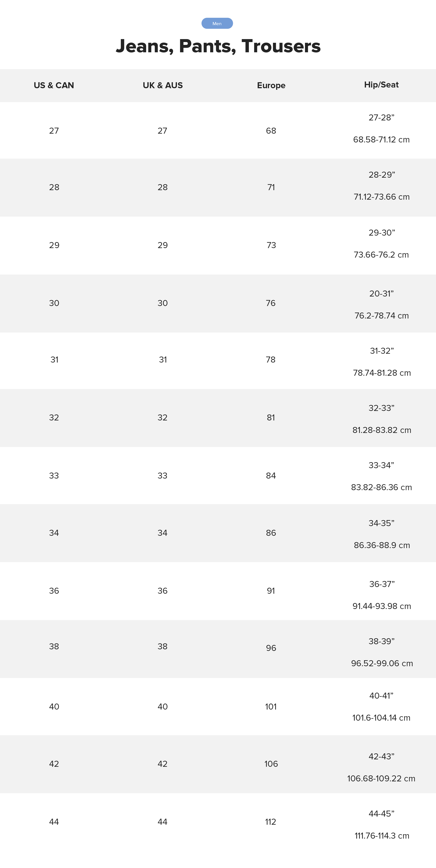Click the 34-35” hip range
Viewport: 436px width, 868px height.
coord(381,523)
